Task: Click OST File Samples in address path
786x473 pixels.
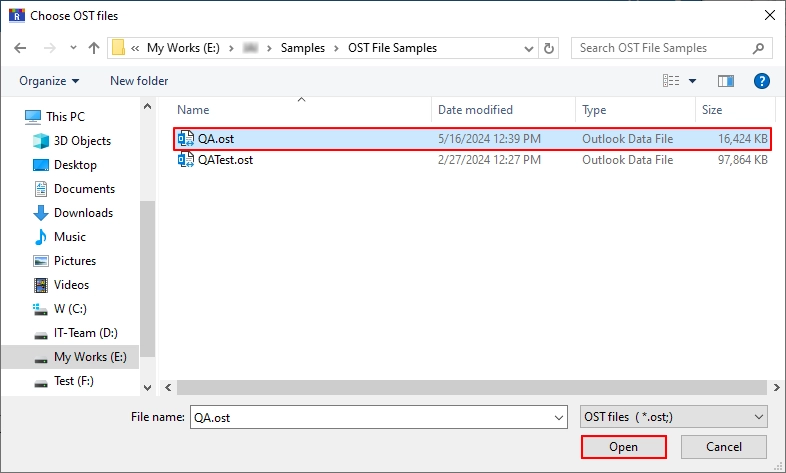Action: click(392, 48)
